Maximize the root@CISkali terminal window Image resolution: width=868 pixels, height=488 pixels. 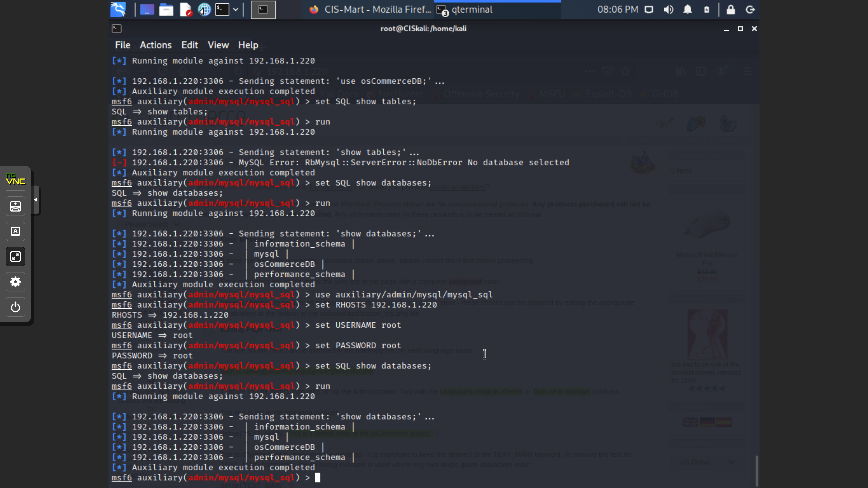click(x=740, y=29)
